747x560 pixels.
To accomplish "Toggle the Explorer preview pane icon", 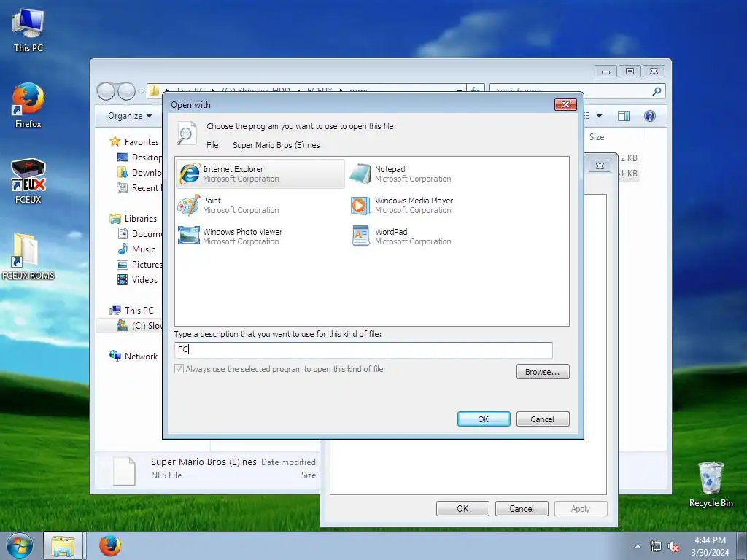I will (x=624, y=116).
